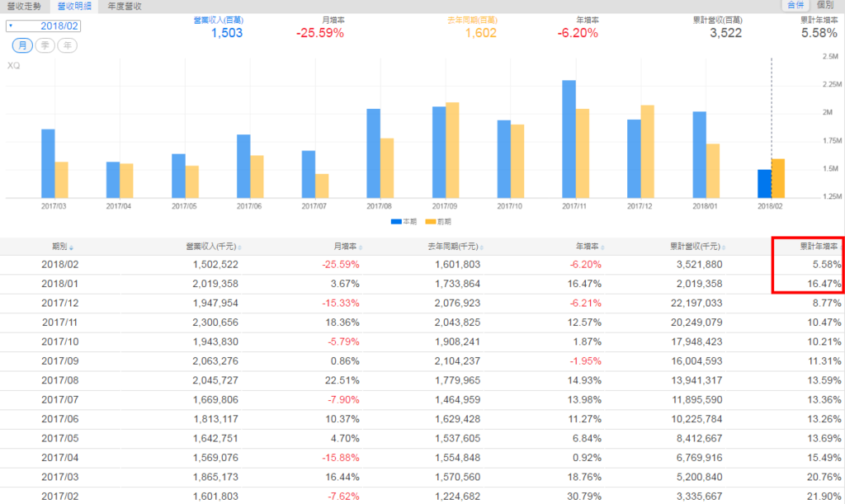The image size is (845, 504).
Task: Click monthly growth -25.59% in table
Action: tap(341, 265)
